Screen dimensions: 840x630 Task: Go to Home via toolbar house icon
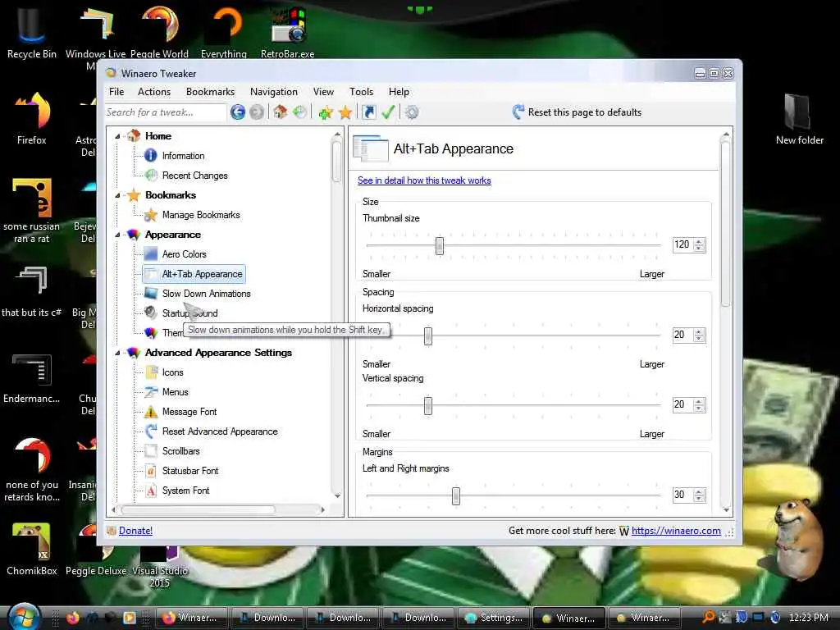click(x=280, y=112)
